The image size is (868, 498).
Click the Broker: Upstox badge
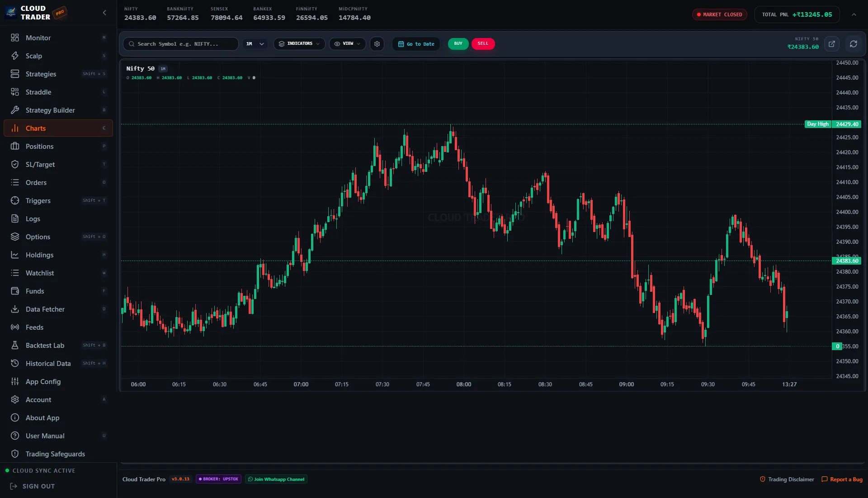219,479
